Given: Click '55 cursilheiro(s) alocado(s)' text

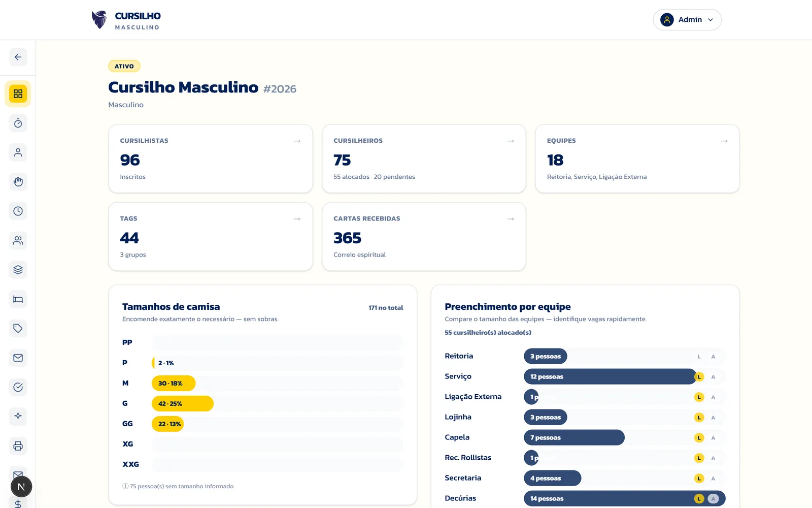Looking at the screenshot, I should tap(488, 333).
